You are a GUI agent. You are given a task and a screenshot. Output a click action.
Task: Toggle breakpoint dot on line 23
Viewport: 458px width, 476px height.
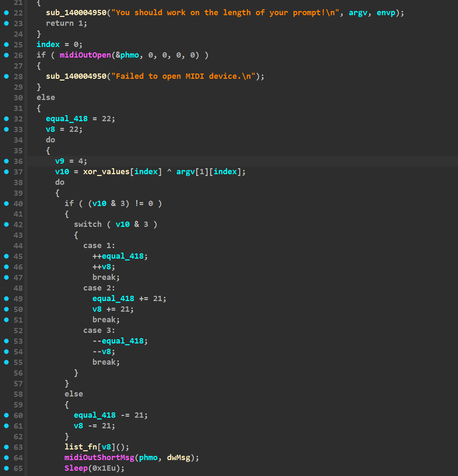tap(6, 23)
